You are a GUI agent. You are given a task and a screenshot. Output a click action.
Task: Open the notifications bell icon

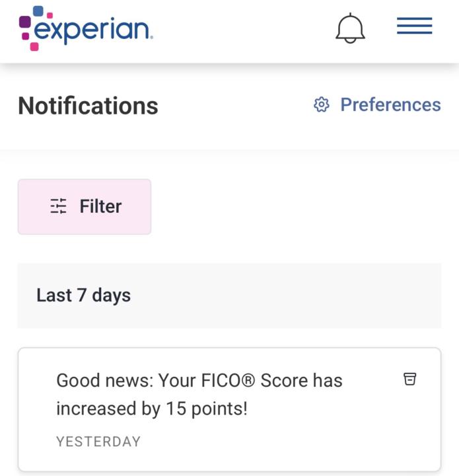[350, 28]
